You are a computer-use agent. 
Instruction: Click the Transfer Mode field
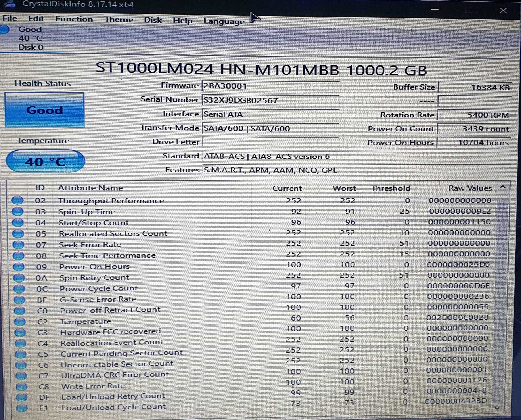tap(270, 128)
